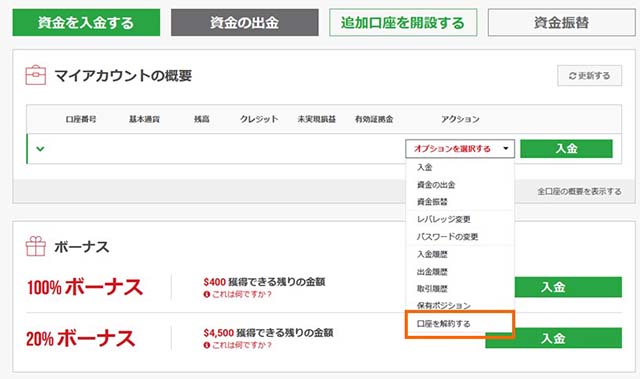The width and height of the screenshot is (640, 379).
Task: Select 資金振替 from the options dropdown list
Action: point(432,202)
